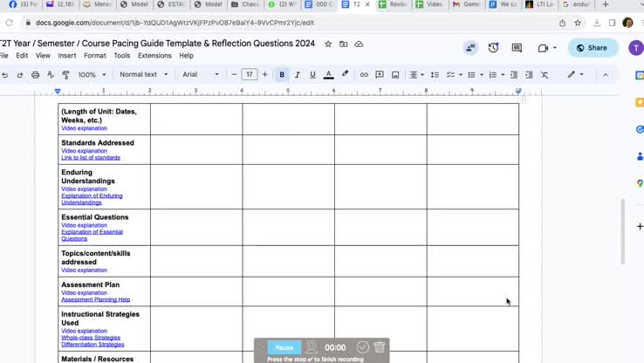
Task: Toggle underline formatting
Action: pos(312,75)
